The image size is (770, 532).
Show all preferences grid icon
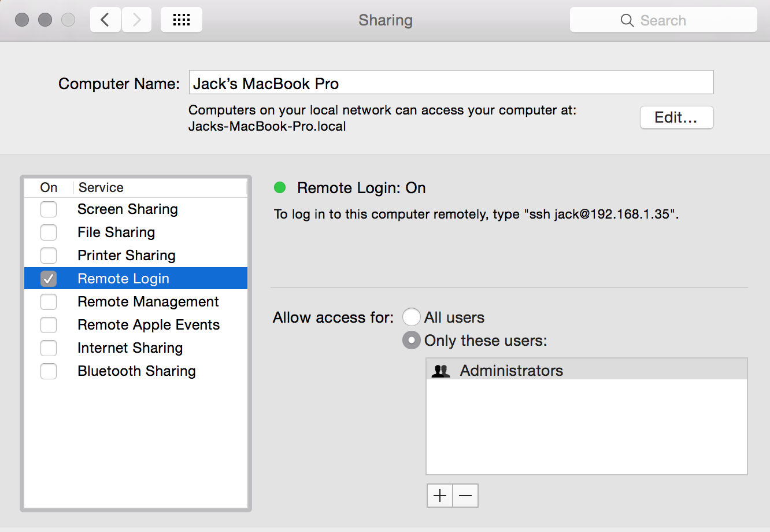coord(182,20)
